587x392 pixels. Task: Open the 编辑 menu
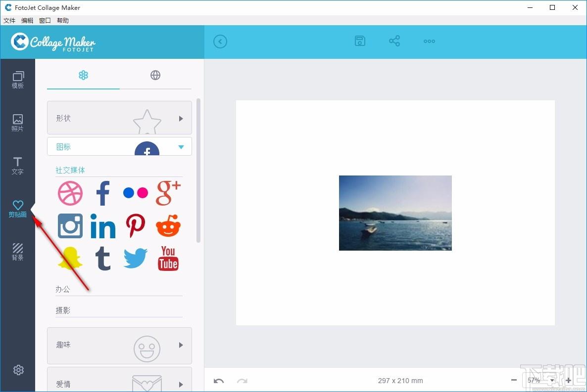[27, 21]
